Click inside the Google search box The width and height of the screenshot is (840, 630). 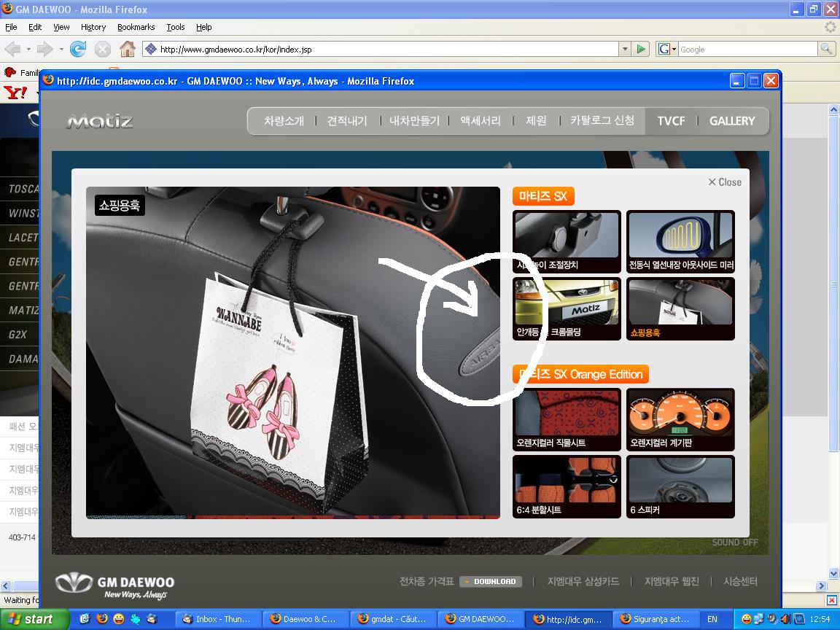click(748, 50)
